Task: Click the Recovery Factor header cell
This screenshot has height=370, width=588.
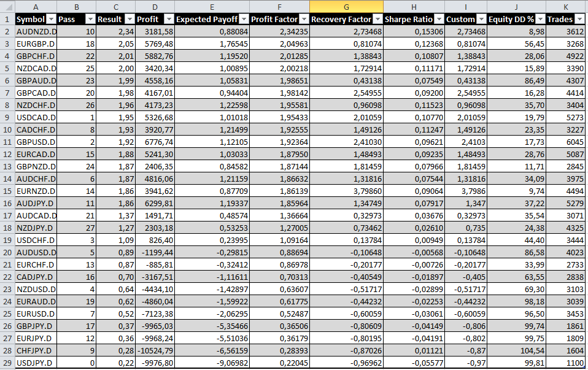Action: coord(347,20)
